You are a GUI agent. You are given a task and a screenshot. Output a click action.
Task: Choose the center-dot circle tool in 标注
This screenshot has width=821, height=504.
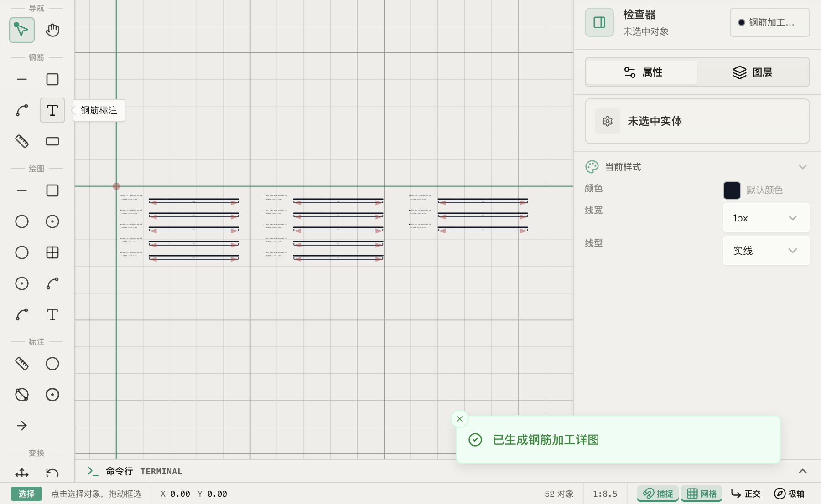tap(52, 395)
